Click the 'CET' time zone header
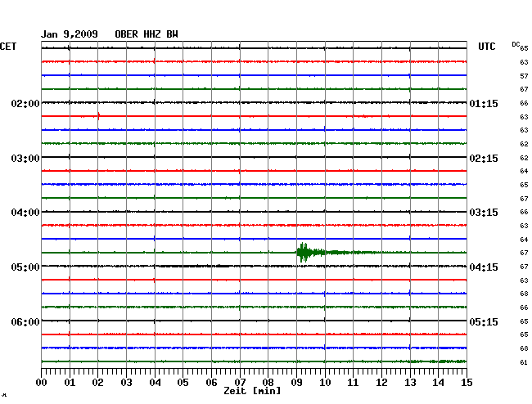The width and height of the screenshot is (532, 404). (x=8, y=47)
